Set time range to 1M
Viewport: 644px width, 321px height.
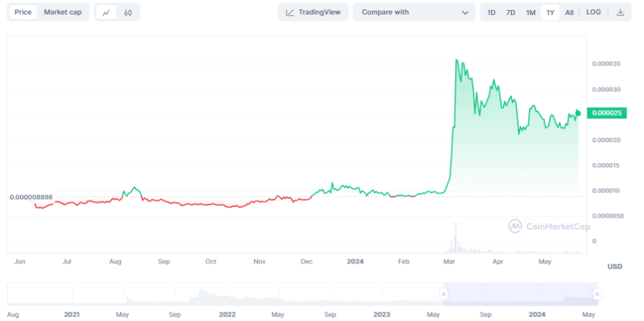(x=531, y=13)
